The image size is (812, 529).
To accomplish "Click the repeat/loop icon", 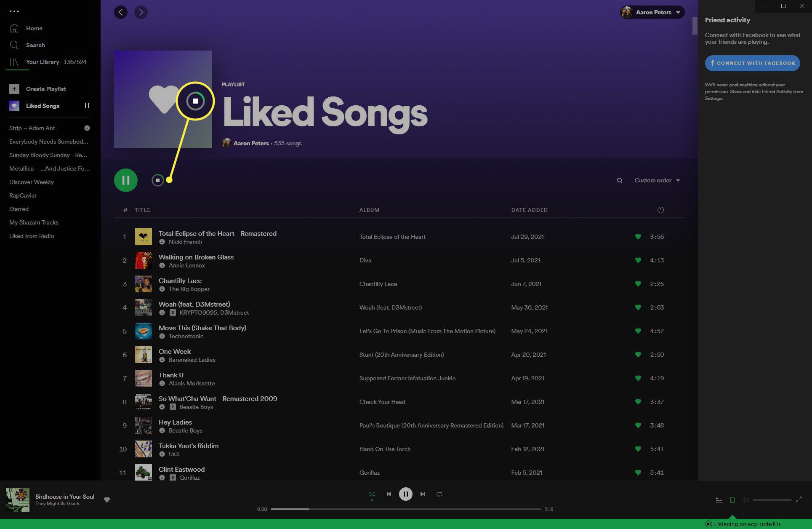I will tap(440, 494).
